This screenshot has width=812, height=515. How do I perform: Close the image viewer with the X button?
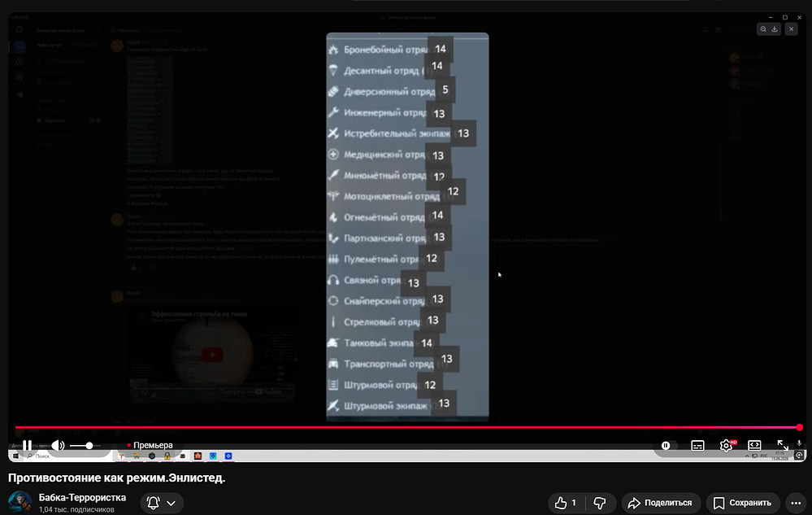792,29
